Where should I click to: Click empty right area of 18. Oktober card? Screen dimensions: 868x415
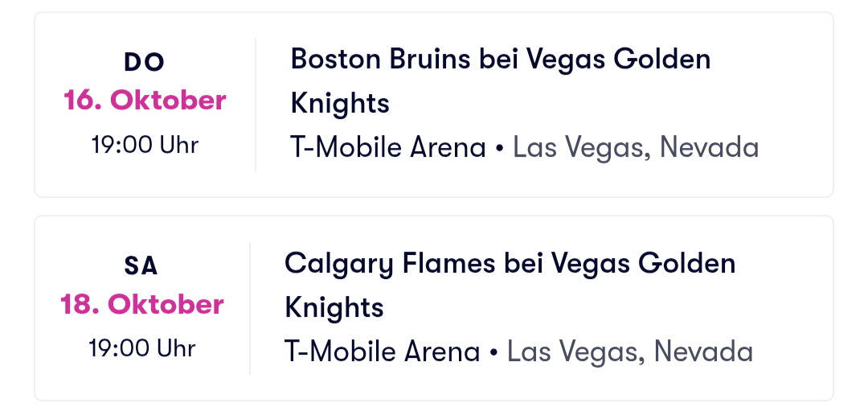(792, 308)
